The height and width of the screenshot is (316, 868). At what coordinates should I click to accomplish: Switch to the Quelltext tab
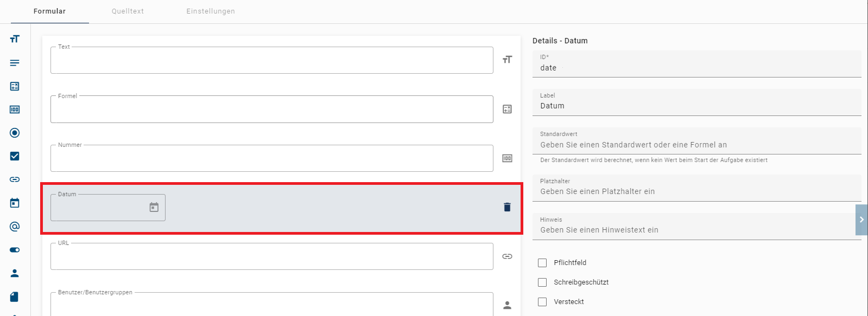[x=128, y=11]
